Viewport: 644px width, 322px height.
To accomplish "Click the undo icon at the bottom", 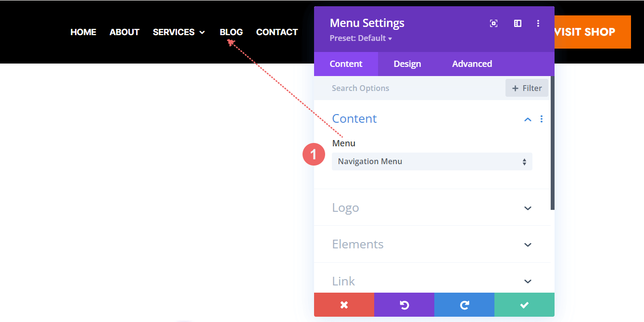I will click(x=404, y=305).
